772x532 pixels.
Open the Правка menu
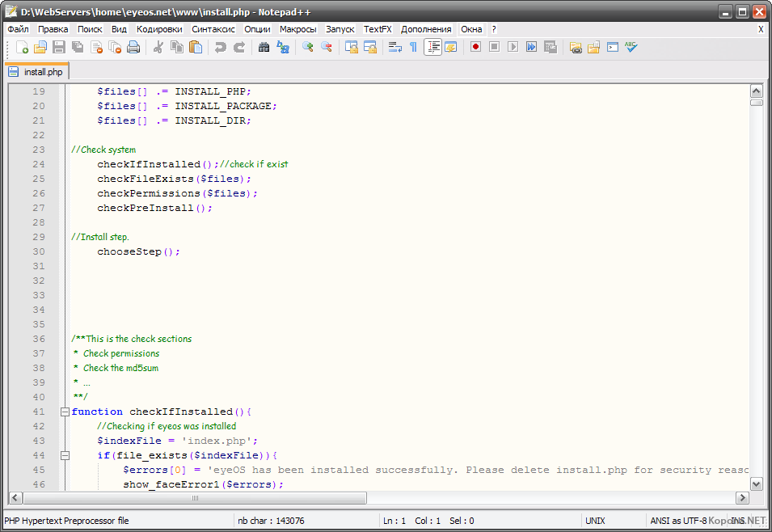click(x=53, y=29)
